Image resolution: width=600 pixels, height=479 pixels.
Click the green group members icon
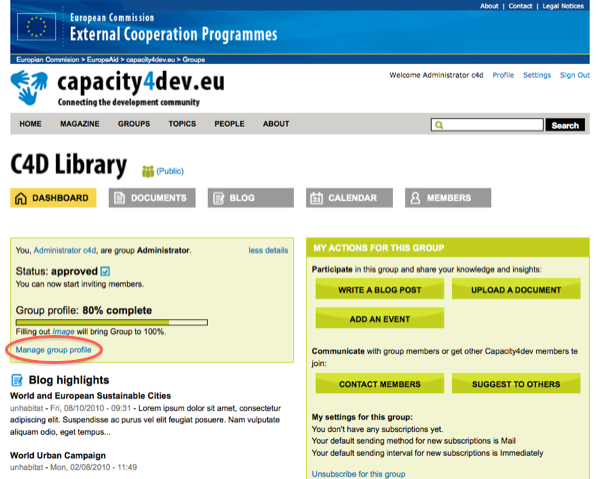tap(148, 171)
